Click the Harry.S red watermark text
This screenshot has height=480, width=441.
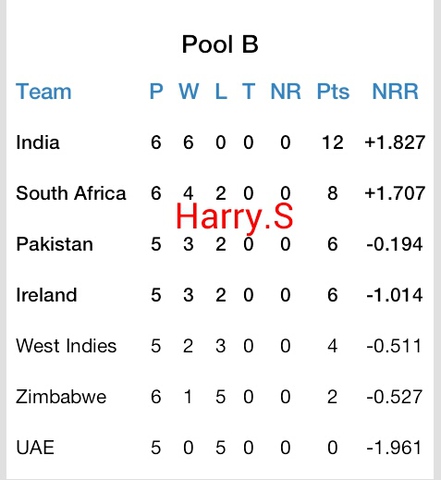pyautogui.click(x=234, y=217)
